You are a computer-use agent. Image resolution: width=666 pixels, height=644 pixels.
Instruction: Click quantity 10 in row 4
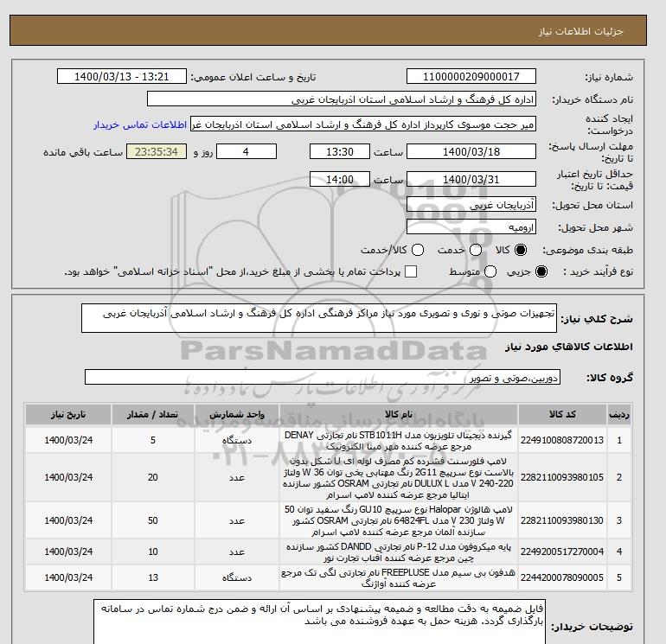point(153,552)
